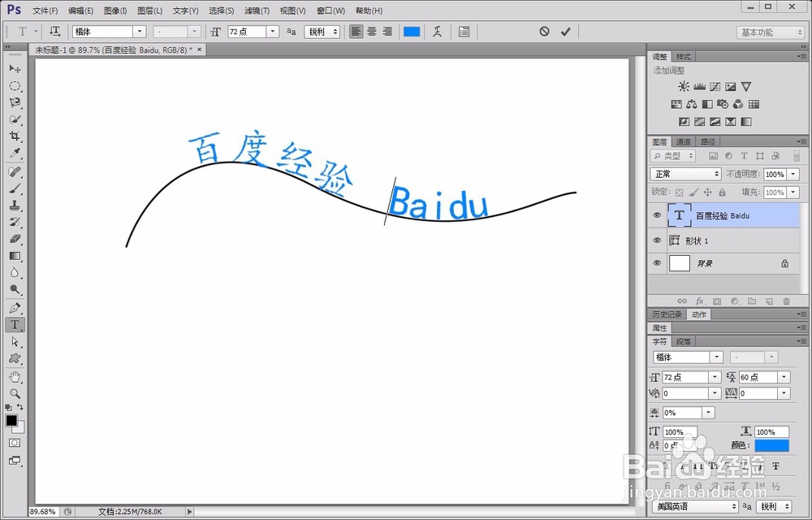This screenshot has height=520, width=812.
Task: Select the Lasso tool
Action: (15, 102)
